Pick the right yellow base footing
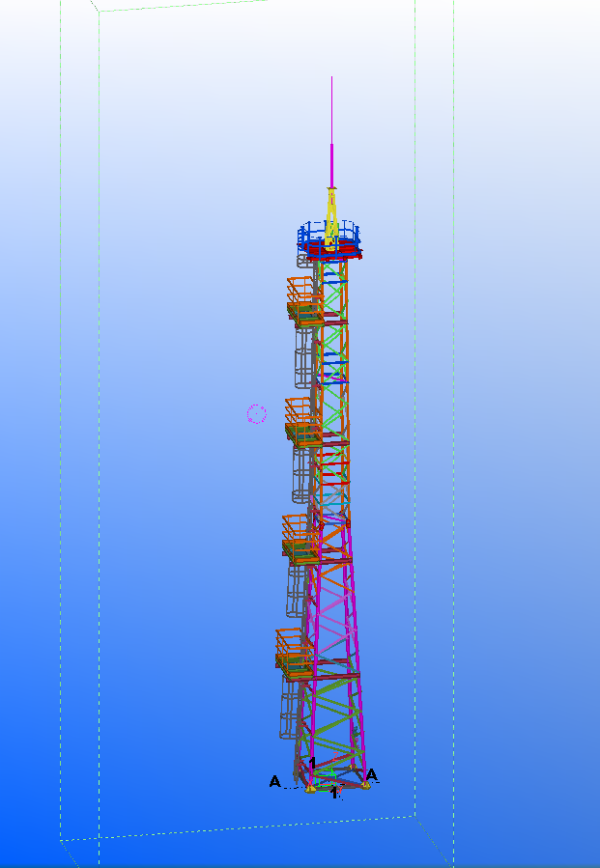The height and width of the screenshot is (868, 600). tap(365, 784)
